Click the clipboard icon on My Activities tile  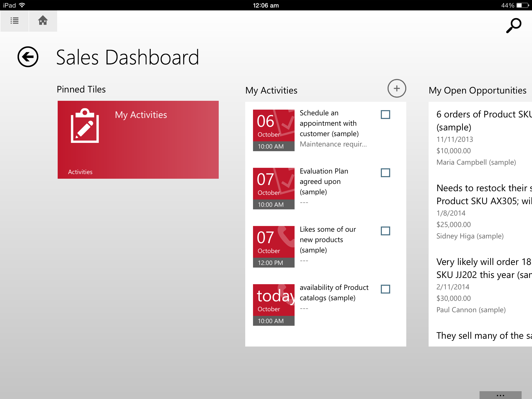(x=85, y=126)
